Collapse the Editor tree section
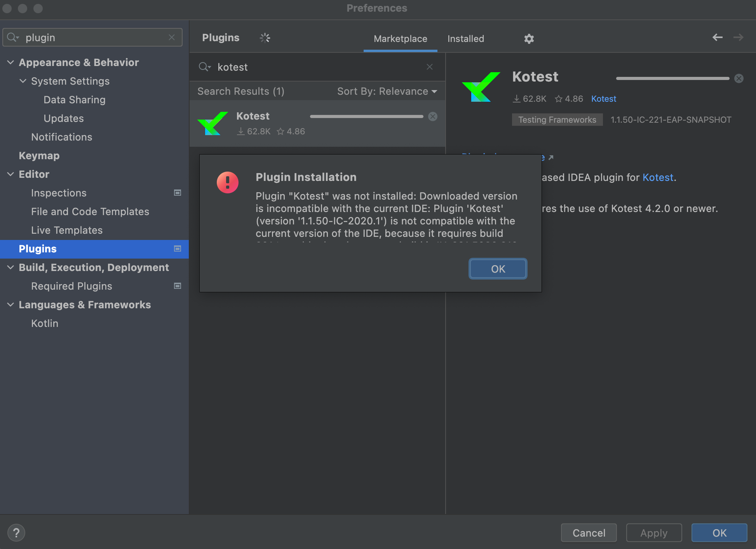 [x=10, y=174]
